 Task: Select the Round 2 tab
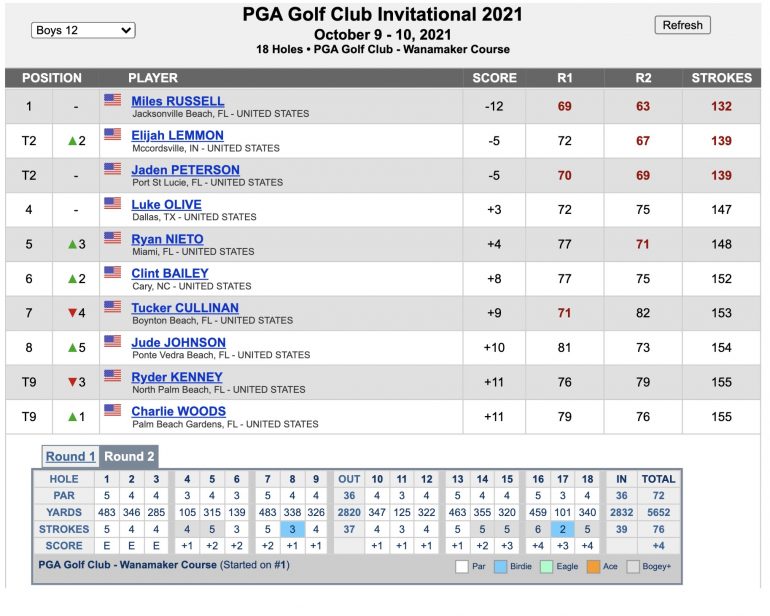[129, 456]
